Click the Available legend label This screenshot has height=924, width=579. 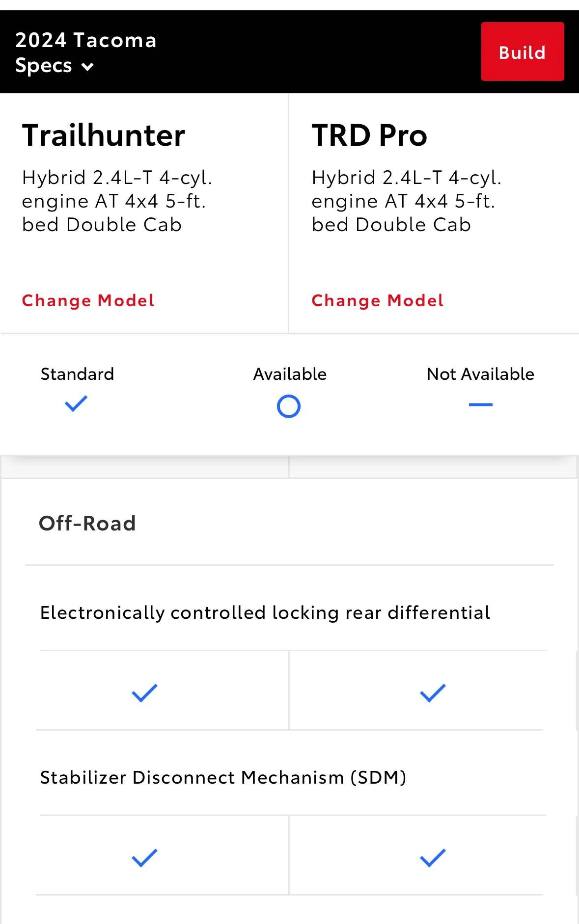(x=290, y=374)
